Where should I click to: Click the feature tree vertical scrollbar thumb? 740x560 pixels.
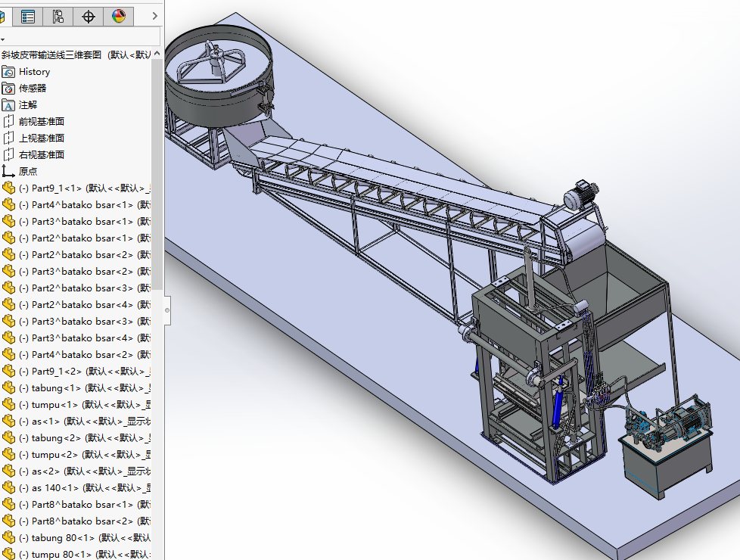pos(157,174)
